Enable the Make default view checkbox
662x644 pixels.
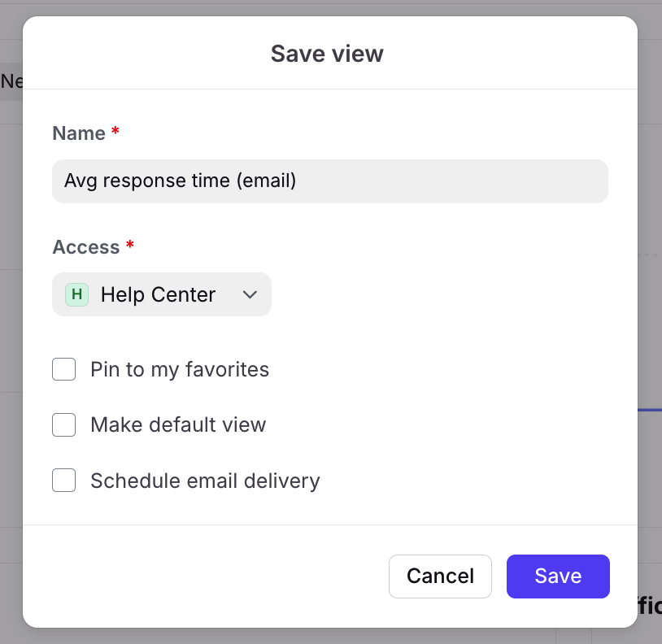tap(63, 424)
